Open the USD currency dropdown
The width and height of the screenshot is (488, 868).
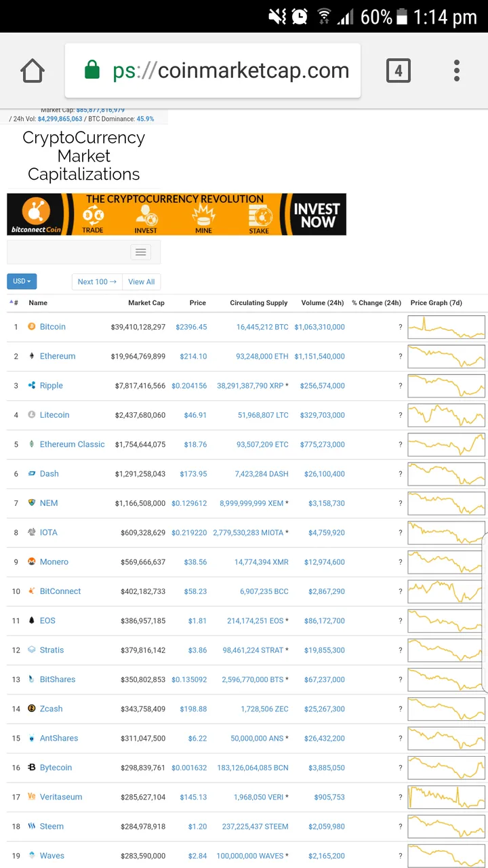[x=22, y=281]
